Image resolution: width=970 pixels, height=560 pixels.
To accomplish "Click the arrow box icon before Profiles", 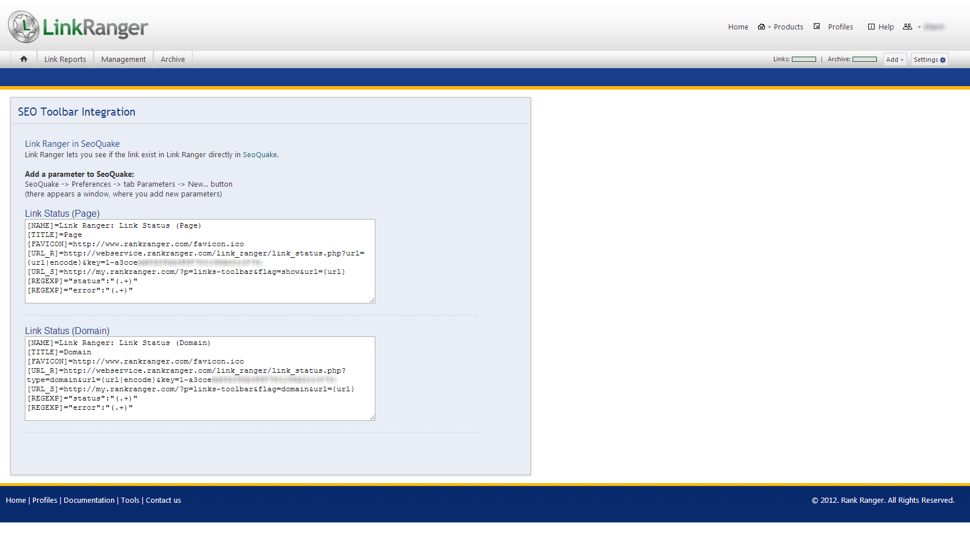I will (x=817, y=27).
